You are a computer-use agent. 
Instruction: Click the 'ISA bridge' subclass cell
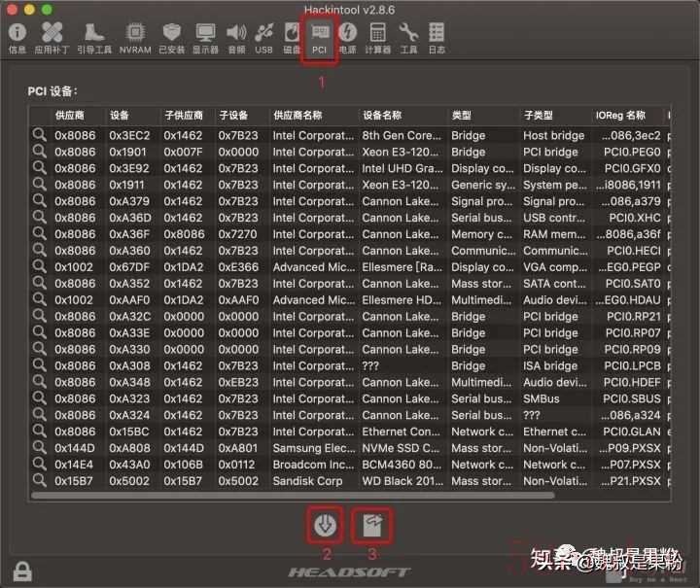[550, 365]
